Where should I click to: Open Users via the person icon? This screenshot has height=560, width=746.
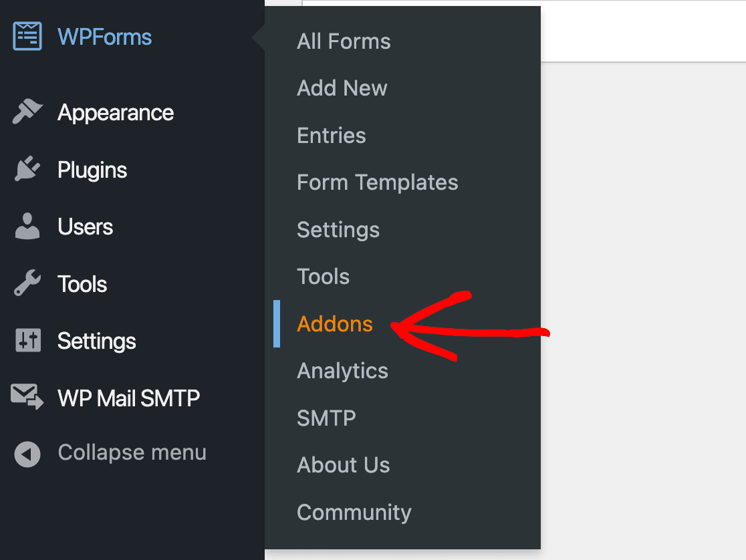tap(27, 227)
